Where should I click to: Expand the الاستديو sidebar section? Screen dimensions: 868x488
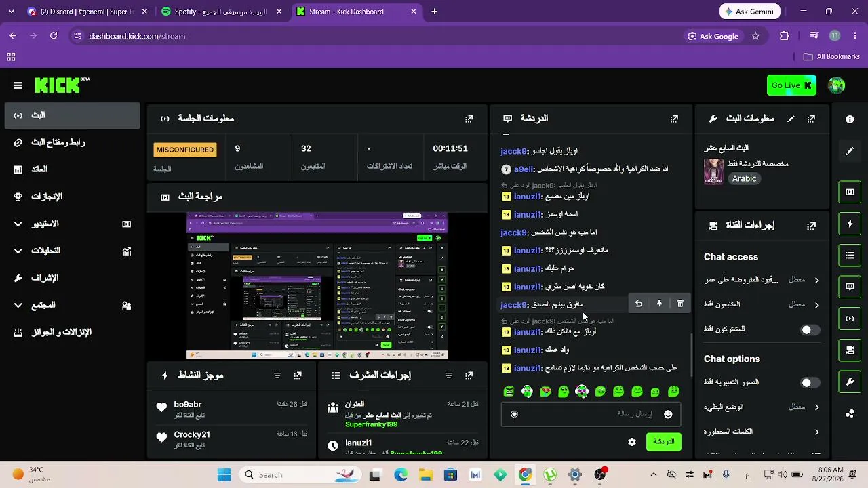18,224
